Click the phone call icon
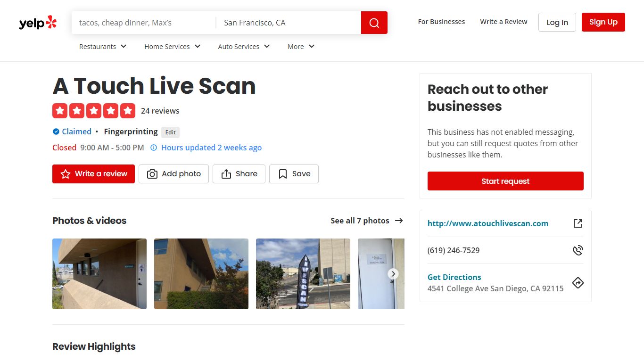 point(578,250)
